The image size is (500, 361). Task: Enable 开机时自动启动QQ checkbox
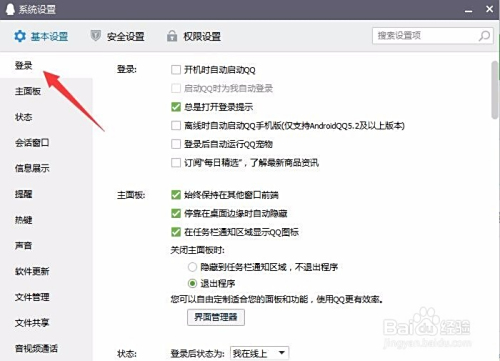coord(176,70)
